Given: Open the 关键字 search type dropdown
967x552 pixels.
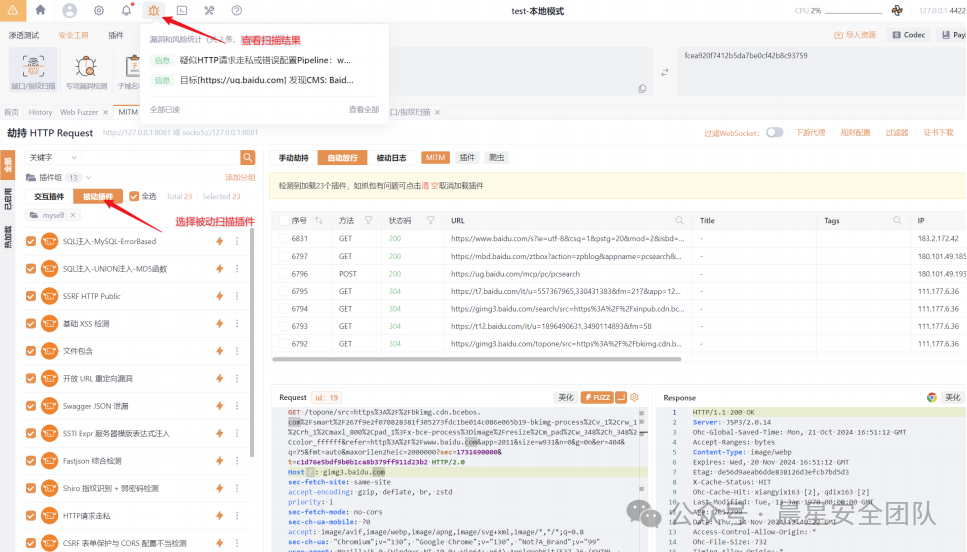Looking at the screenshot, I should pyautogui.click(x=53, y=158).
